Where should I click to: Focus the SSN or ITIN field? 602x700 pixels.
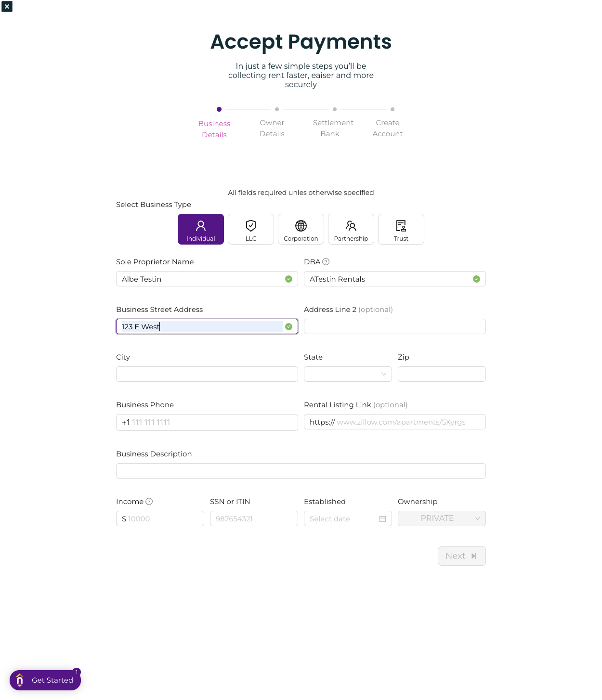click(x=254, y=519)
